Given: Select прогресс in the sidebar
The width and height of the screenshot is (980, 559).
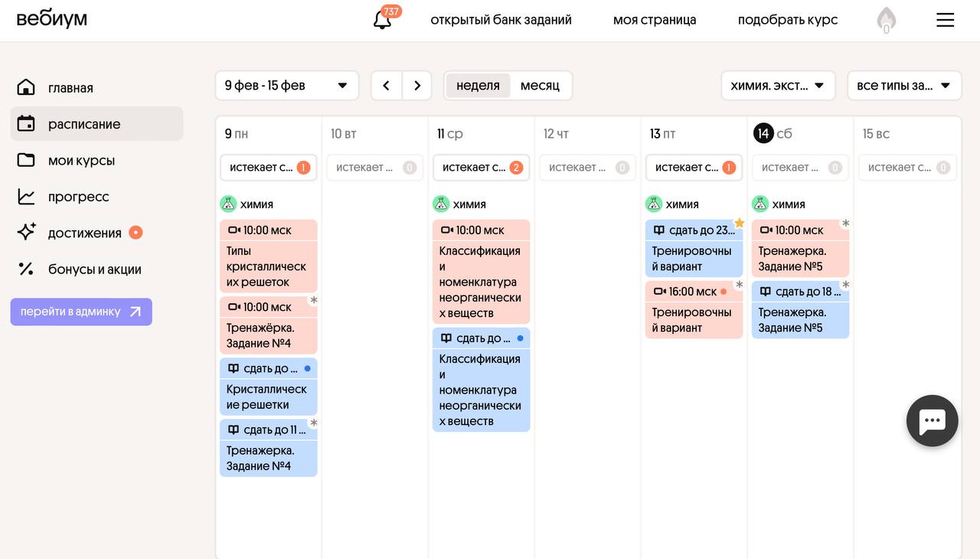Looking at the screenshot, I should tap(78, 197).
